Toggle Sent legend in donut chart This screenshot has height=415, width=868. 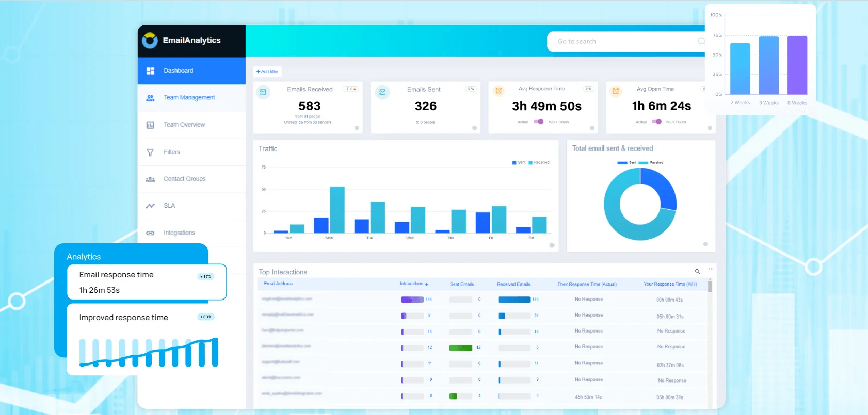[626, 163]
